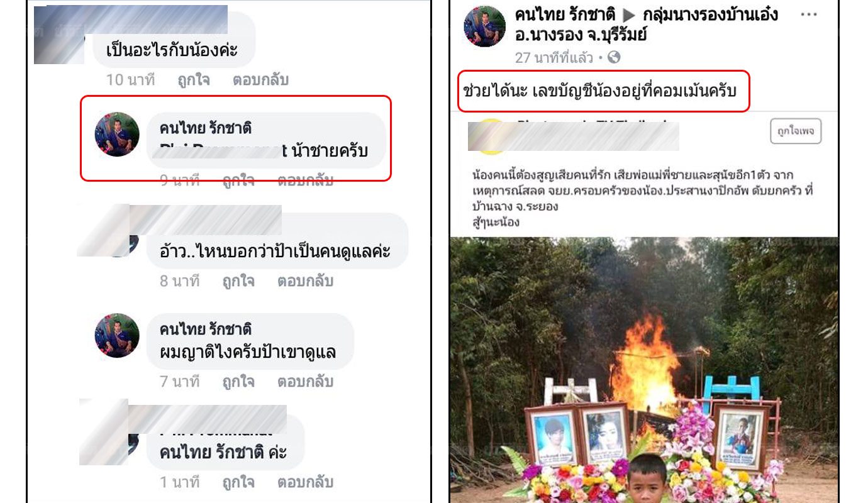Reply to the 1 นาที comment
This screenshot has width=868, height=503.
click(x=305, y=482)
